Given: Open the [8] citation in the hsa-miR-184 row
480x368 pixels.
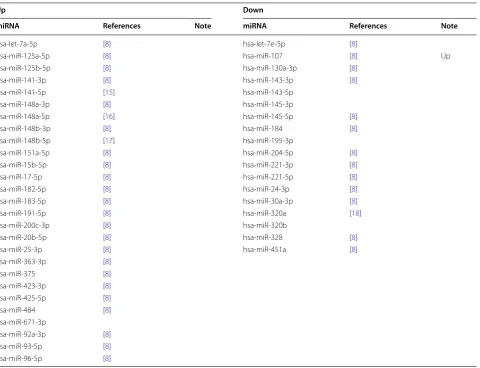Looking at the screenshot, I should (x=353, y=129).
